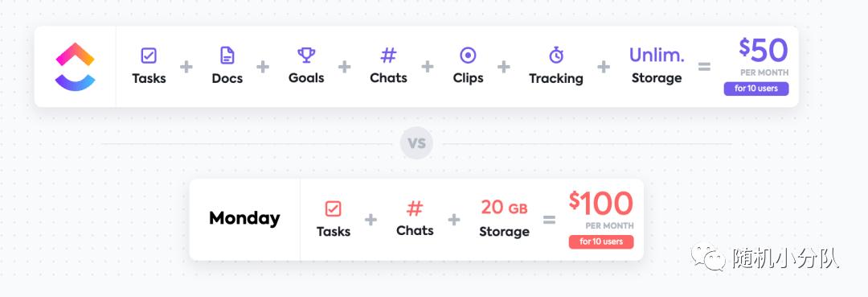Click the 20 GB Storage label
Image resolution: width=868 pixels, height=297 pixels.
pos(504,219)
